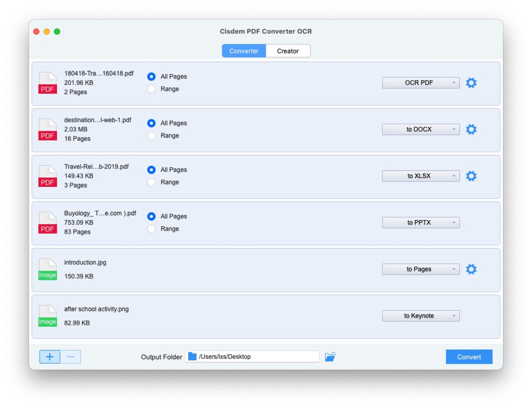Expand the to PPTX output format list

point(421,222)
